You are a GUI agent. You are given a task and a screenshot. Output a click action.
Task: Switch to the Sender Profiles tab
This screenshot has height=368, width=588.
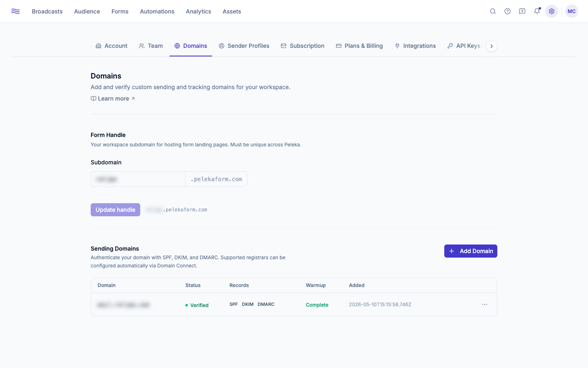click(244, 46)
